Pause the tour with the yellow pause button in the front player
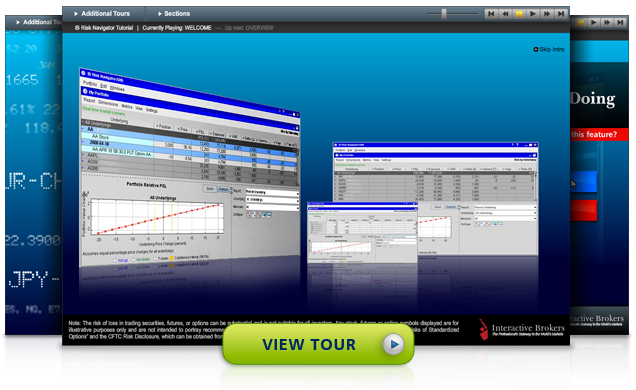This screenshot has height=390, width=636. coord(519,14)
